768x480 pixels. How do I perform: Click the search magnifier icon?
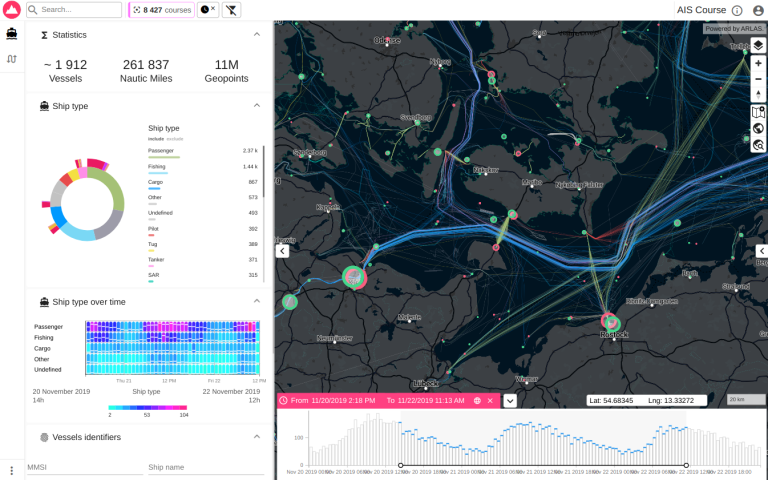[33, 9]
